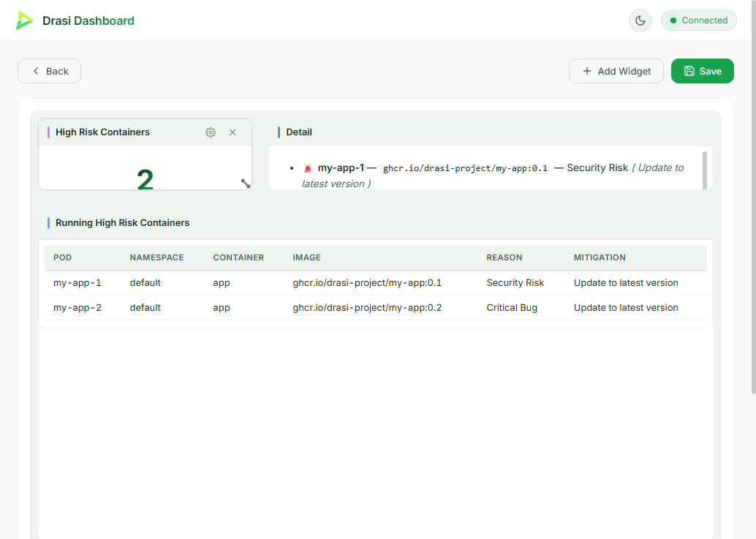Save the dashboard
The width and height of the screenshot is (756, 539).
(703, 71)
